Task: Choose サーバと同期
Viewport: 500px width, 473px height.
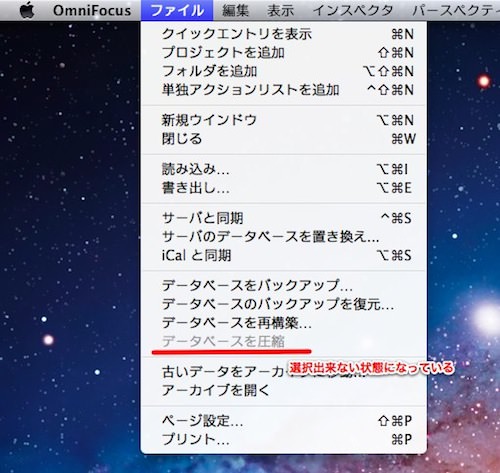Action: pyautogui.click(x=284, y=218)
